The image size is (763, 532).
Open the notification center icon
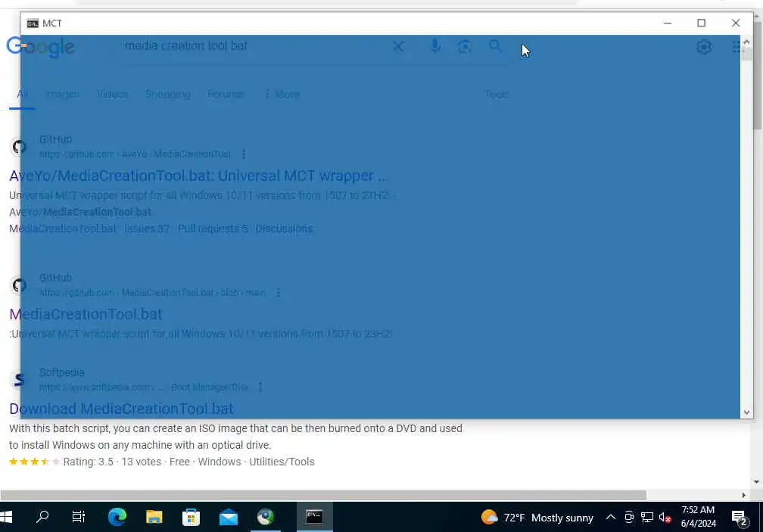pos(739,518)
